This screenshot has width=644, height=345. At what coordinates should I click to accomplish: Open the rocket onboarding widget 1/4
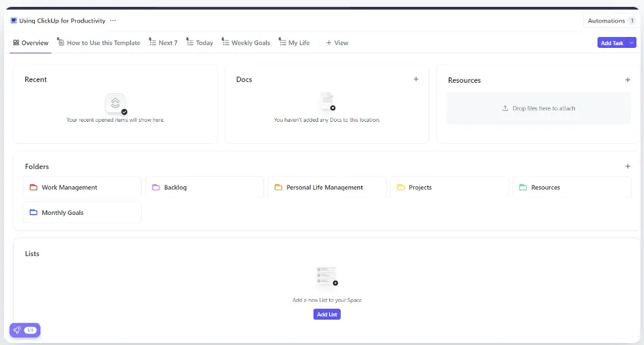pyautogui.click(x=25, y=330)
